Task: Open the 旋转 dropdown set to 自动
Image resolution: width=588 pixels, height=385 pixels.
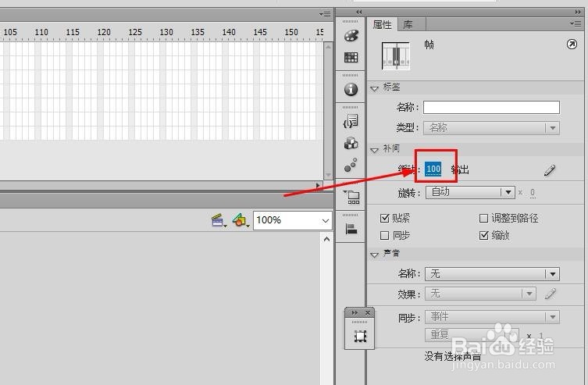Action: 470,192
